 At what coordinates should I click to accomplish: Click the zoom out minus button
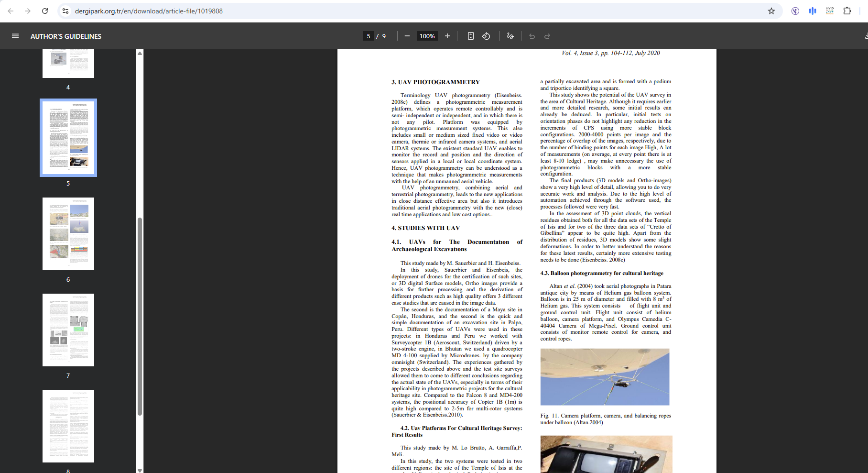407,36
